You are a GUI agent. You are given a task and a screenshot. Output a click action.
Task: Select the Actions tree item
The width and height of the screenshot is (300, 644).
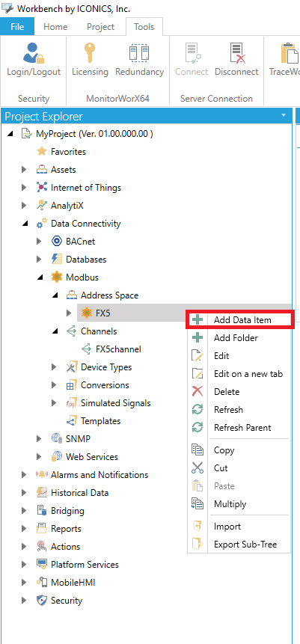(x=65, y=547)
